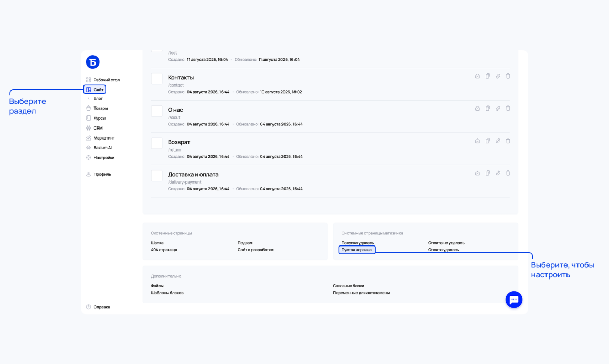The width and height of the screenshot is (609, 364).
Task: Click the /delivery-payment URL text
Action: (184, 182)
